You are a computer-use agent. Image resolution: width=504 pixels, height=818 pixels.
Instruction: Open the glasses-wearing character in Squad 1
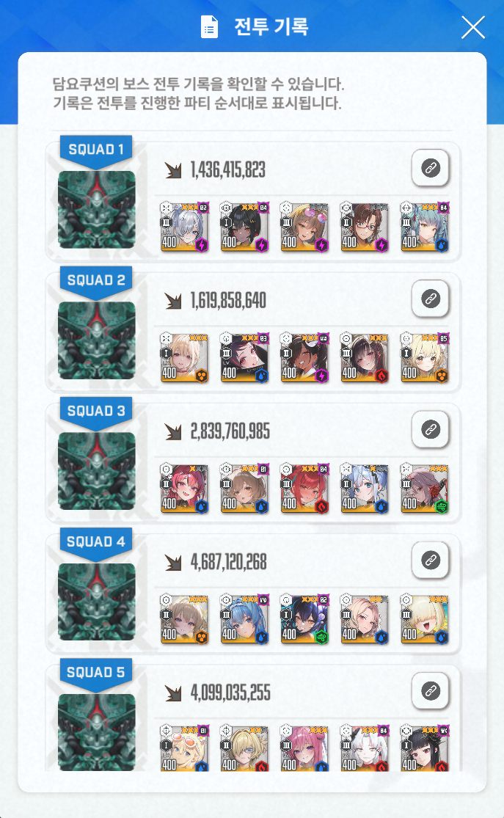click(364, 227)
